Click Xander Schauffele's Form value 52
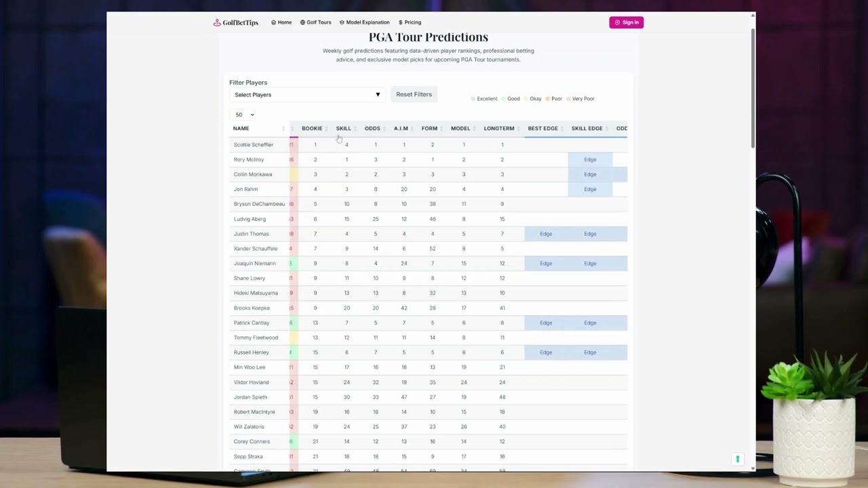The width and height of the screenshot is (868, 488). coord(433,249)
